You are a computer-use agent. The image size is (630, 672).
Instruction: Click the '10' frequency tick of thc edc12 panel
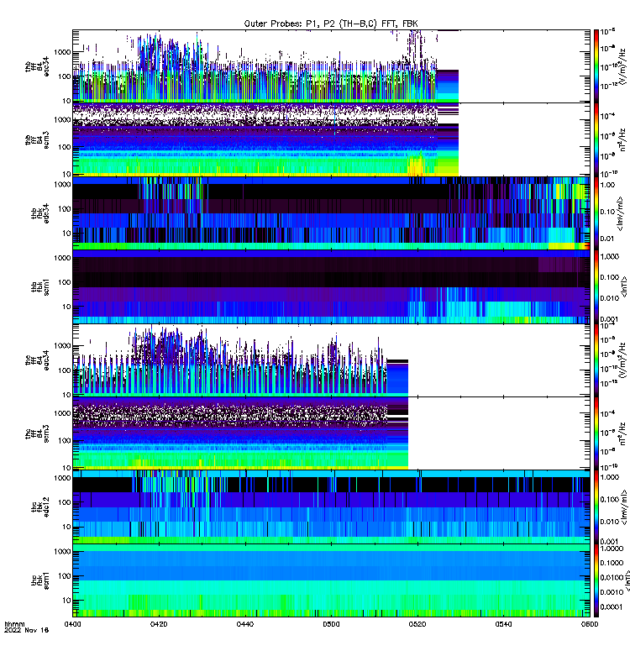pos(66,528)
